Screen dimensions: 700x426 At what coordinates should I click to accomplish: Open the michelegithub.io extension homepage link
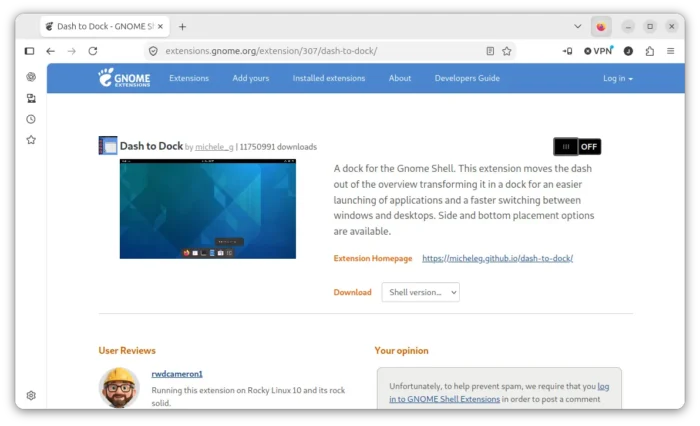[497, 258]
